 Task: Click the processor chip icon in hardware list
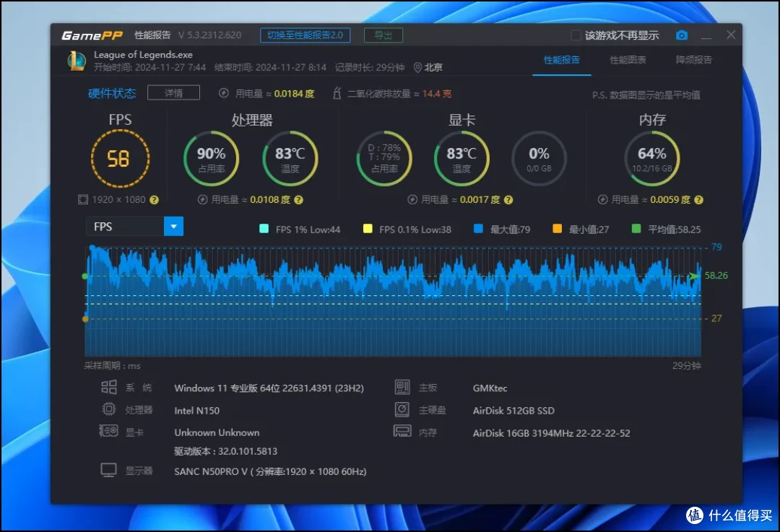coord(108,409)
